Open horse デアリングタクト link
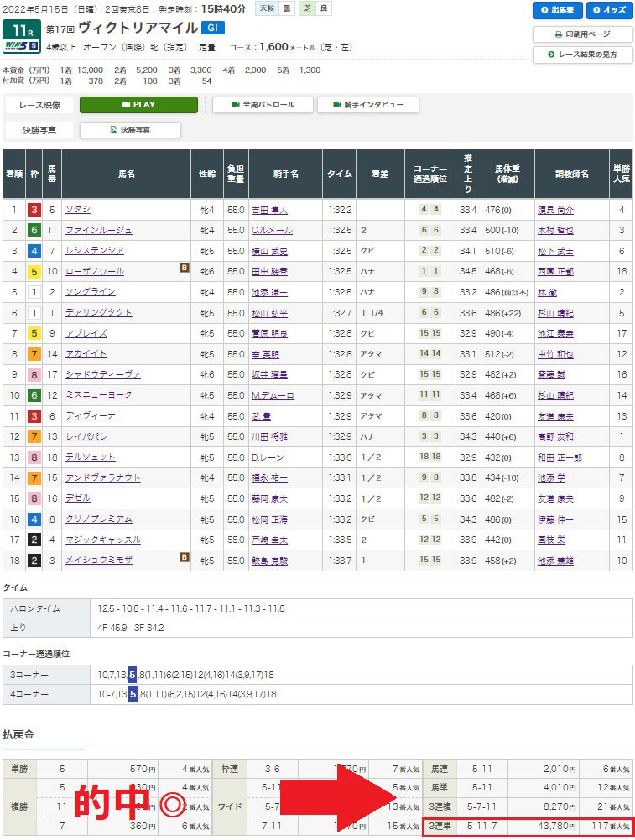Viewport: 635px width, 840px height. (98, 312)
